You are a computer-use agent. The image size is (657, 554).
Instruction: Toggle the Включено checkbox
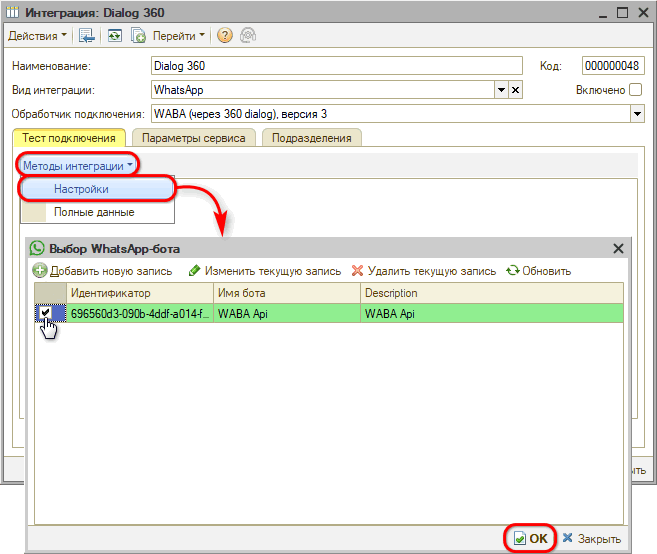pyautogui.click(x=635, y=90)
